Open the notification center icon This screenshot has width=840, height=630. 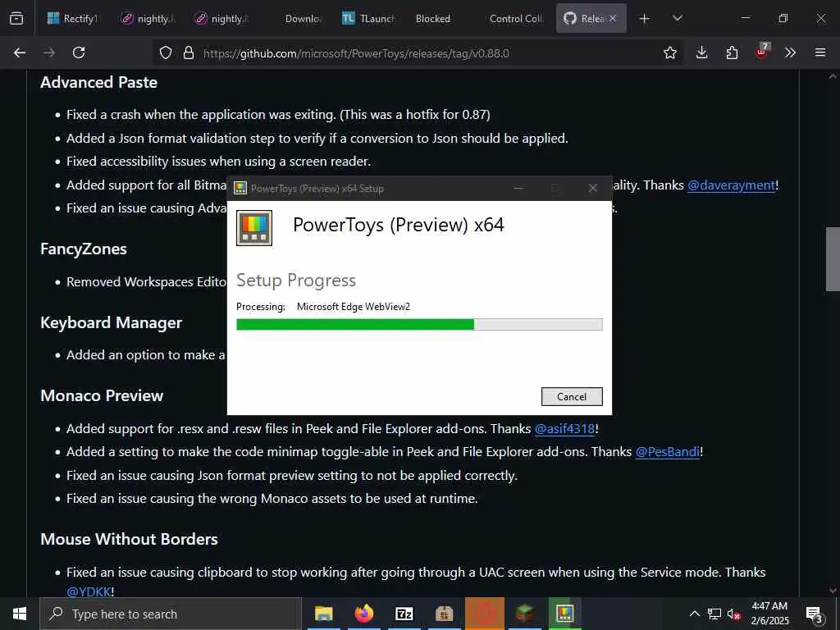click(x=814, y=614)
